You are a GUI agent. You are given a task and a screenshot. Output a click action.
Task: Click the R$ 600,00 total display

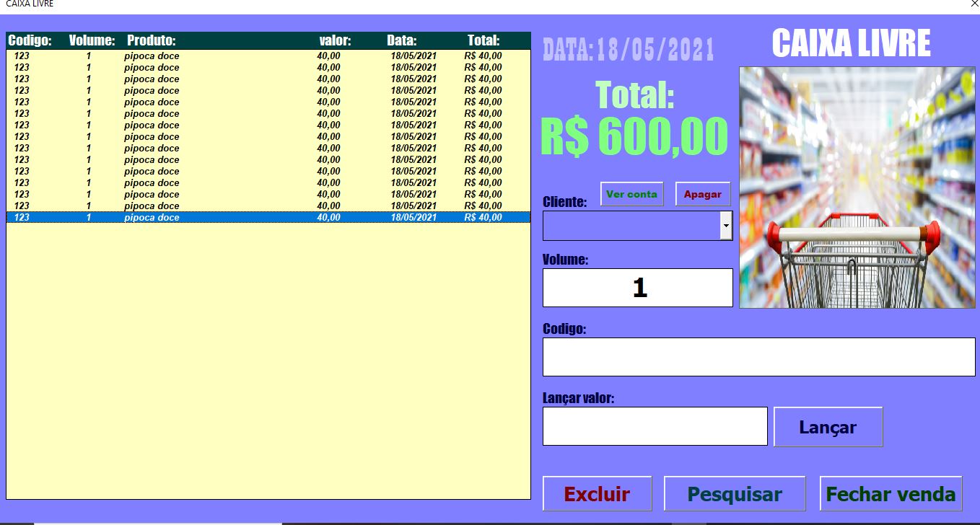click(x=633, y=136)
